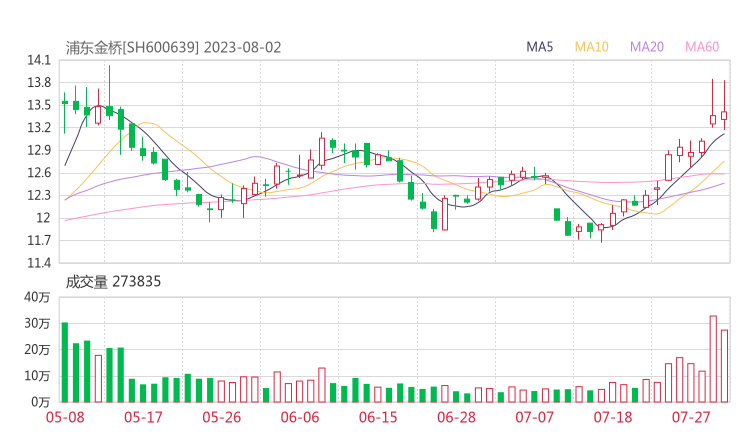Click the 成交量 273835 volume label
Viewport: 740px width, 440px height.
pyautogui.click(x=113, y=282)
